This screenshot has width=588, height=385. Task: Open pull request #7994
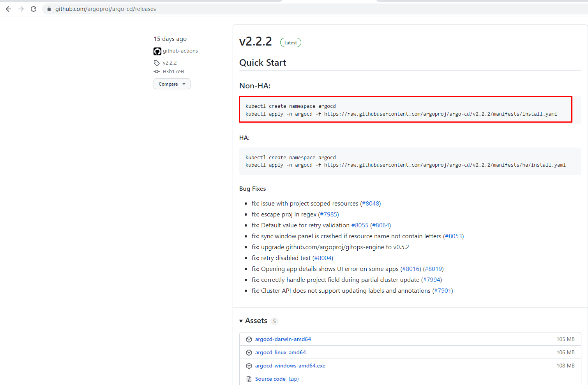(x=432, y=280)
